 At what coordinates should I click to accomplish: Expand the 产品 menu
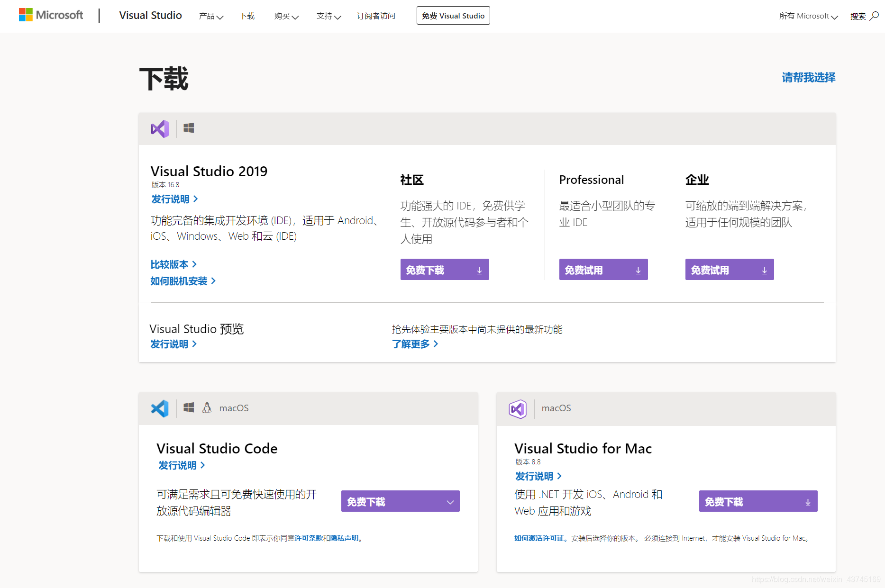tap(211, 16)
